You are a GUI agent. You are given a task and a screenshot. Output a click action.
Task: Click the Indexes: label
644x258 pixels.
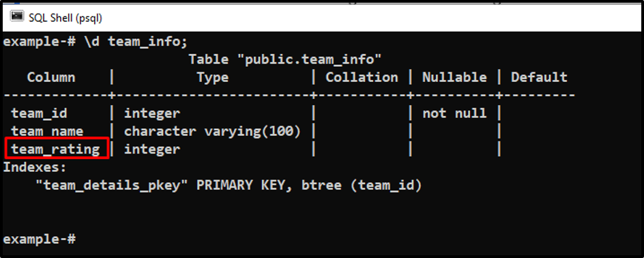click(35, 167)
